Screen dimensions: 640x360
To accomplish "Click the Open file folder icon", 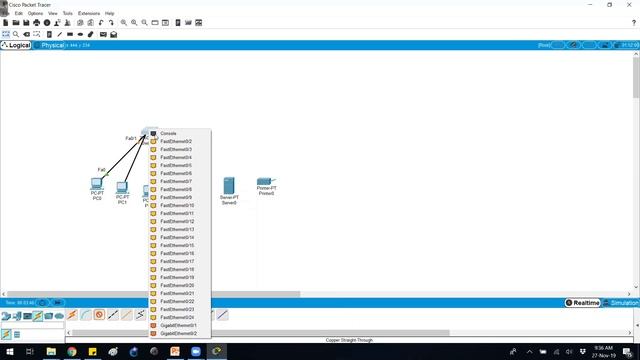I will (x=16, y=23).
